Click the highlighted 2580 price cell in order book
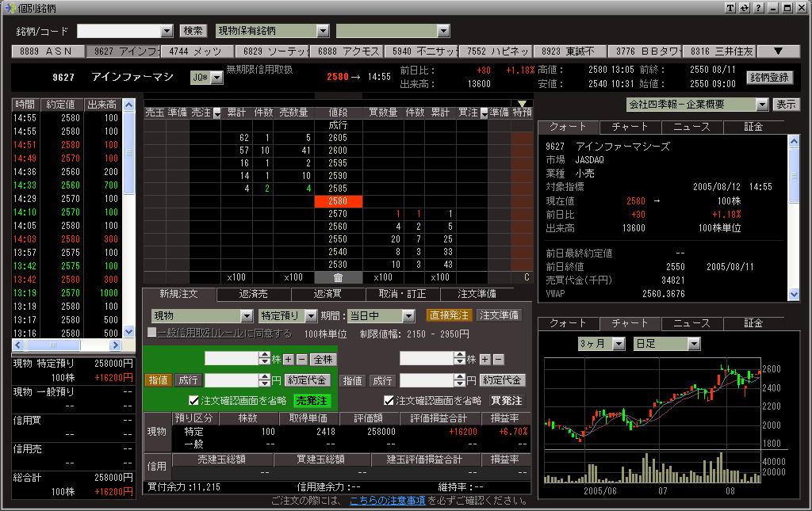The image size is (812, 511). [x=338, y=201]
